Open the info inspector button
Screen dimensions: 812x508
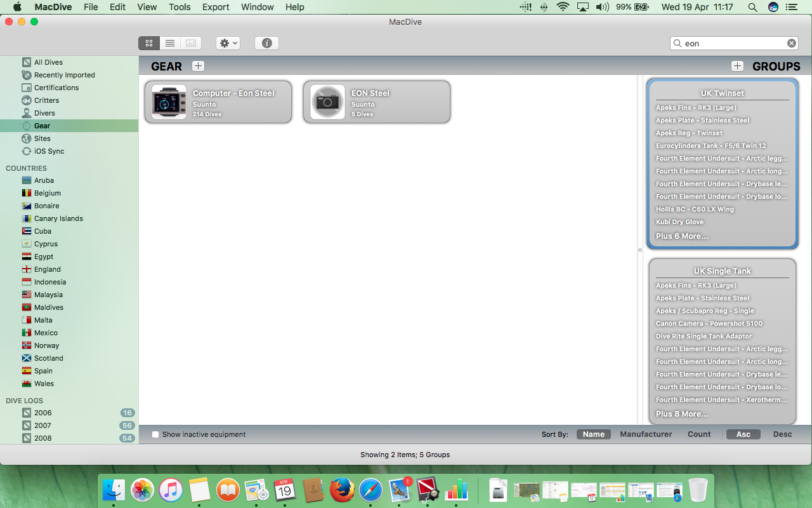coord(266,43)
